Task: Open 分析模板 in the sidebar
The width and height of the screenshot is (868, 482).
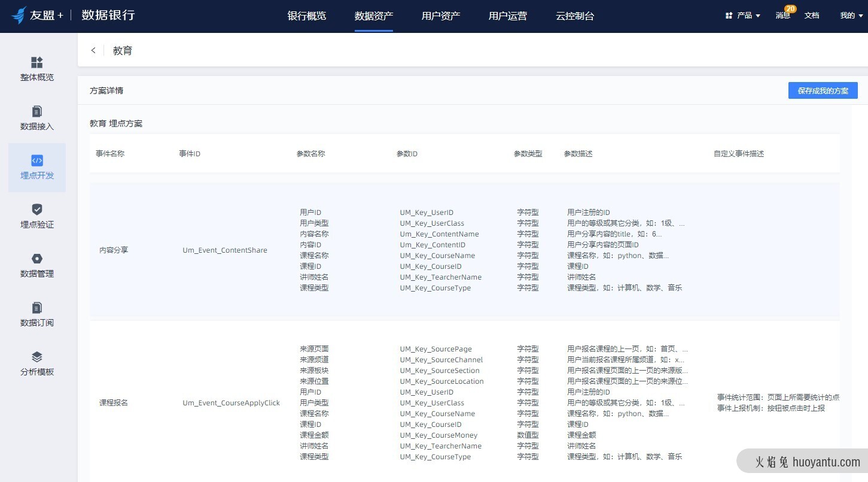Action: [37, 364]
